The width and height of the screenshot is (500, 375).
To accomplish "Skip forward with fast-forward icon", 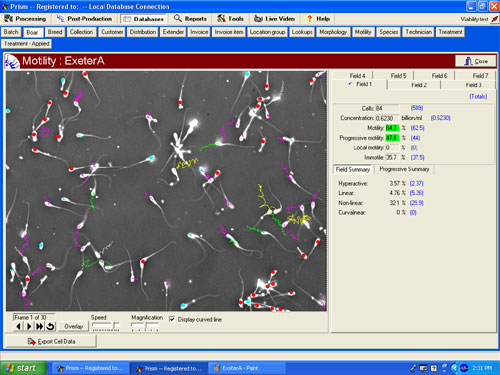I will click(39, 326).
